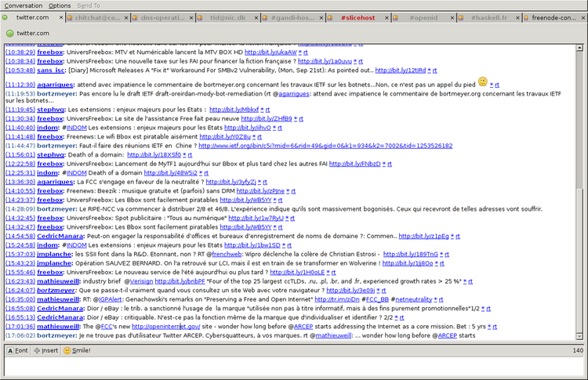The height and width of the screenshot is (380, 588).
Task: Click the 140 character counter
Action: coord(578,350)
